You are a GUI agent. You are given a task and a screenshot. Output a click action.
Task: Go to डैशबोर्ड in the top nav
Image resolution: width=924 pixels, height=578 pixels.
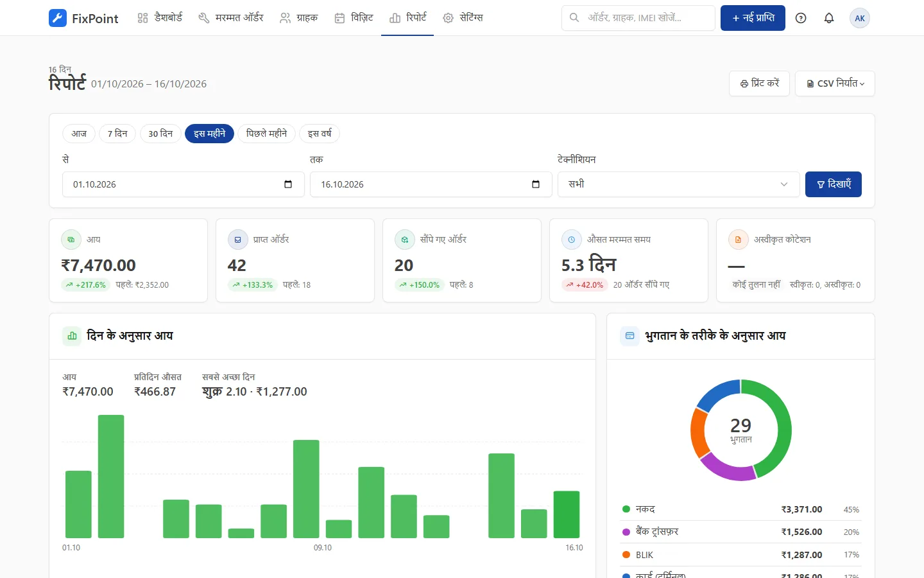click(x=160, y=18)
